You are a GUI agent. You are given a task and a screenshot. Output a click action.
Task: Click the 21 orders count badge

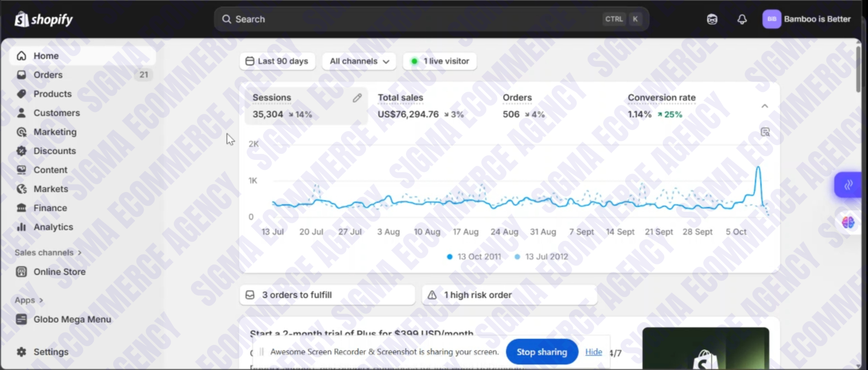coord(144,75)
